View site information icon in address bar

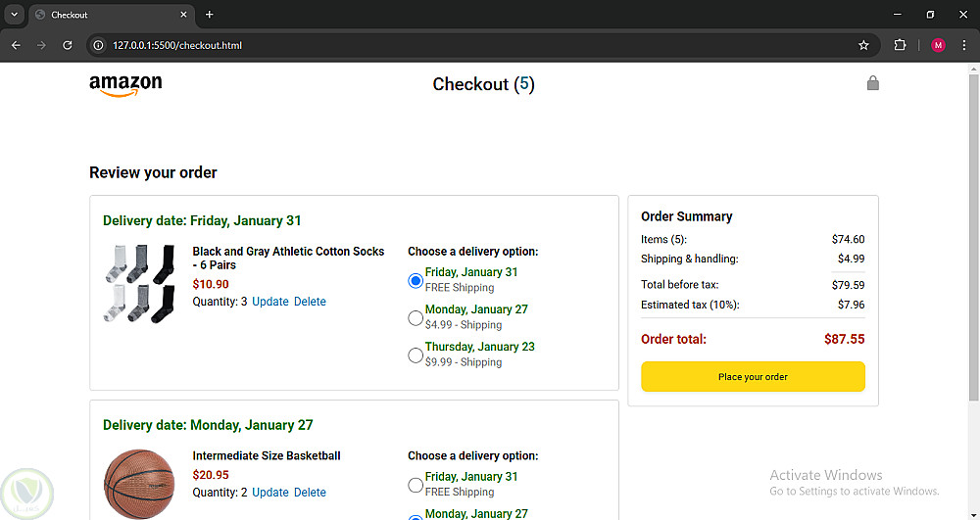pyautogui.click(x=98, y=45)
